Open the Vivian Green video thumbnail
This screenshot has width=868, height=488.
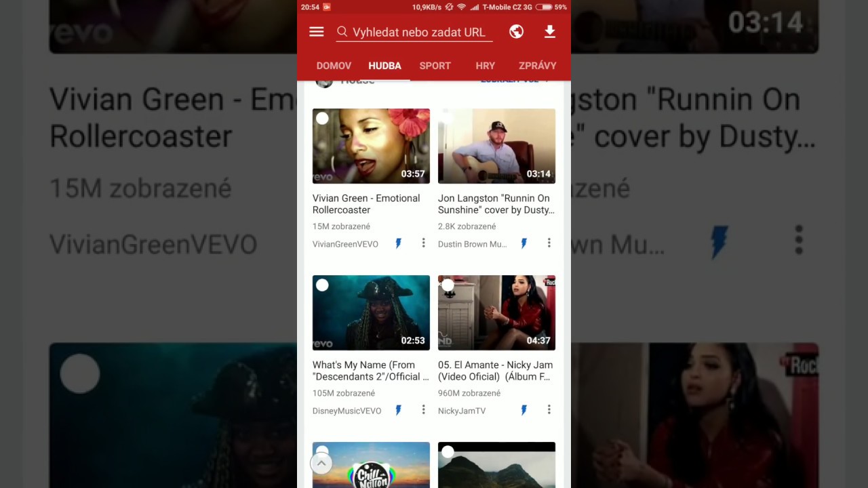(371, 146)
